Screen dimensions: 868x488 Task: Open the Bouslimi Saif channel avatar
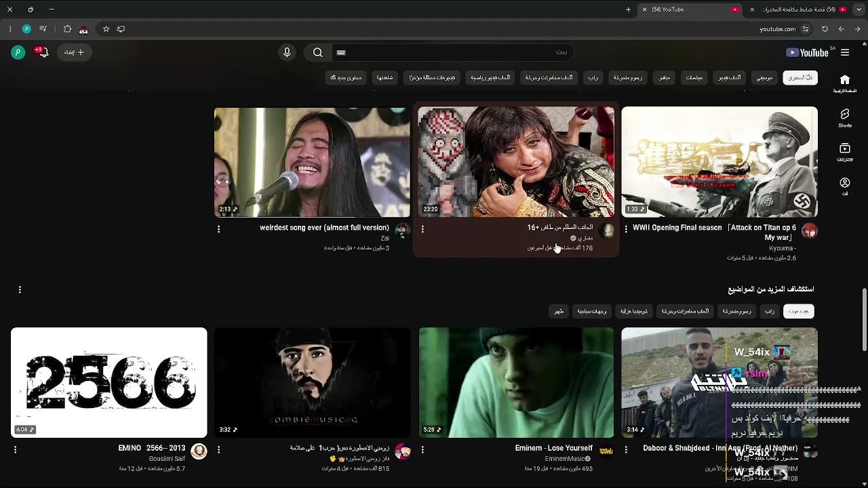(x=199, y=451)
